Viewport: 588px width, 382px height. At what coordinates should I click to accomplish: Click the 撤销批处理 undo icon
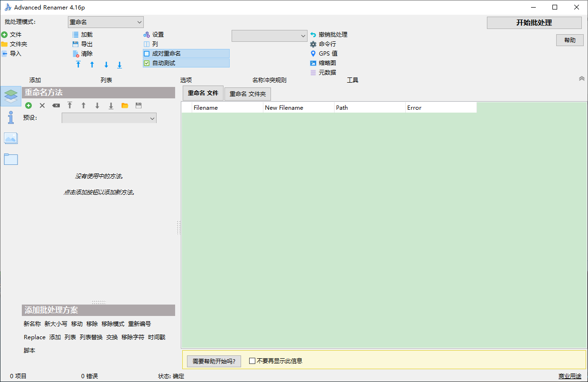313,35
